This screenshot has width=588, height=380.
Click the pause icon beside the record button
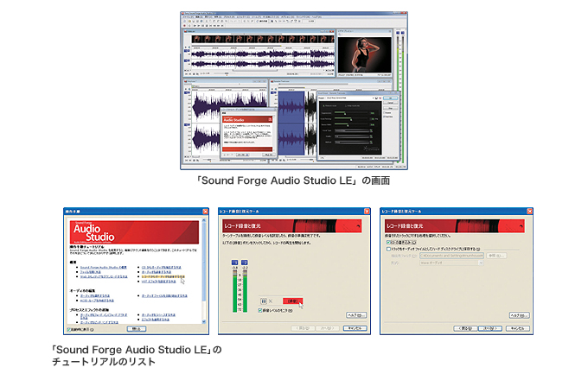pyautogui.click(x=264, y=301)
